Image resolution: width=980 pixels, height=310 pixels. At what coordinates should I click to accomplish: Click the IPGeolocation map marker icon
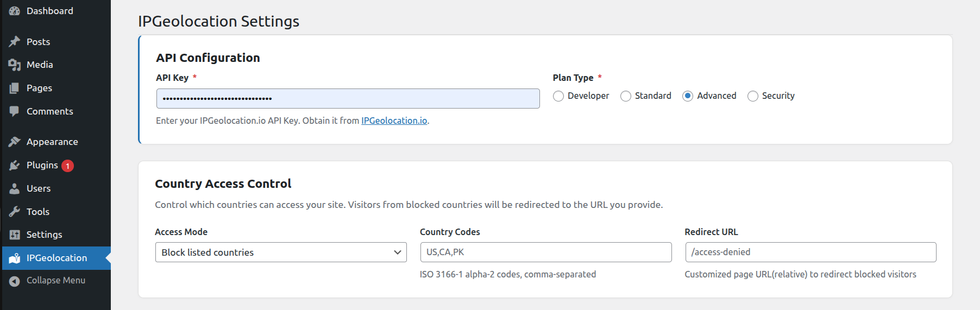click(15, 258)
